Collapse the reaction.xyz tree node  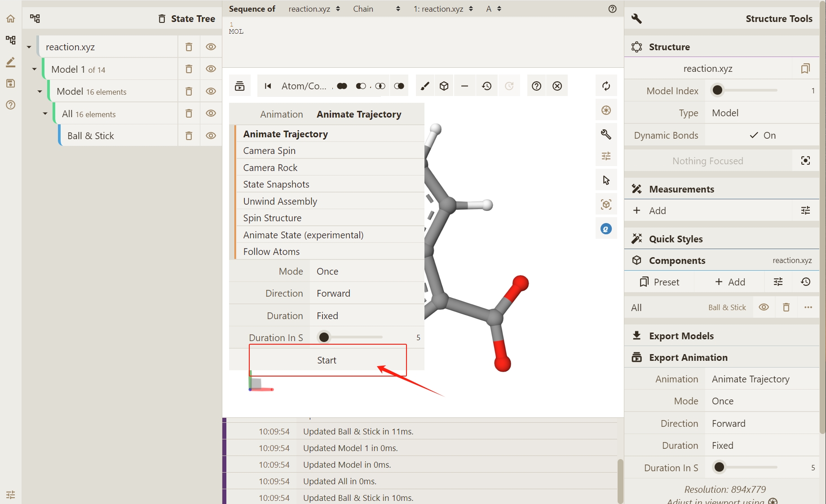[x=29, y=47]
